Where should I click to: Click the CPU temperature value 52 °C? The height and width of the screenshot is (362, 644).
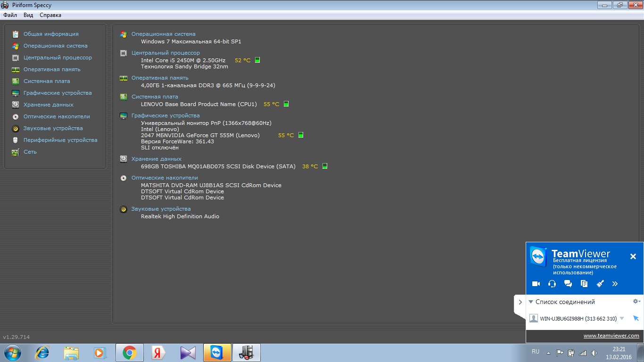(243, 60)
